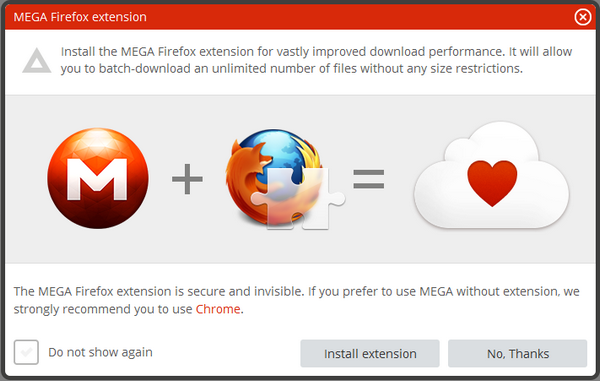The height and width of the screenshot is (381, 600).
Task: Click the 'secure and invisible' paragraph text
Action: click(297, 300)
